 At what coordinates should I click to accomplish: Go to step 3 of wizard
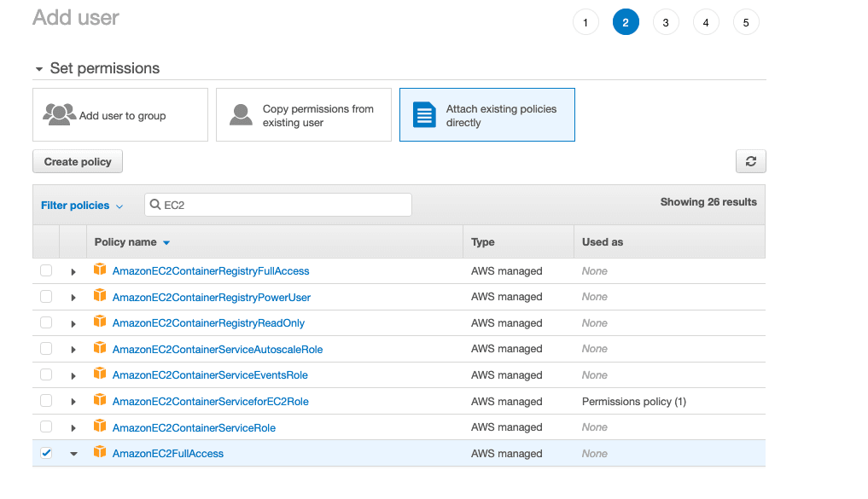(666, 23)
